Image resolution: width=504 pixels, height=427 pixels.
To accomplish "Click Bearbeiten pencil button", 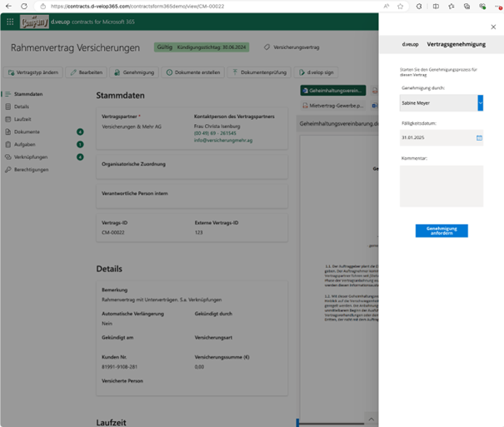I will point(86,72).
